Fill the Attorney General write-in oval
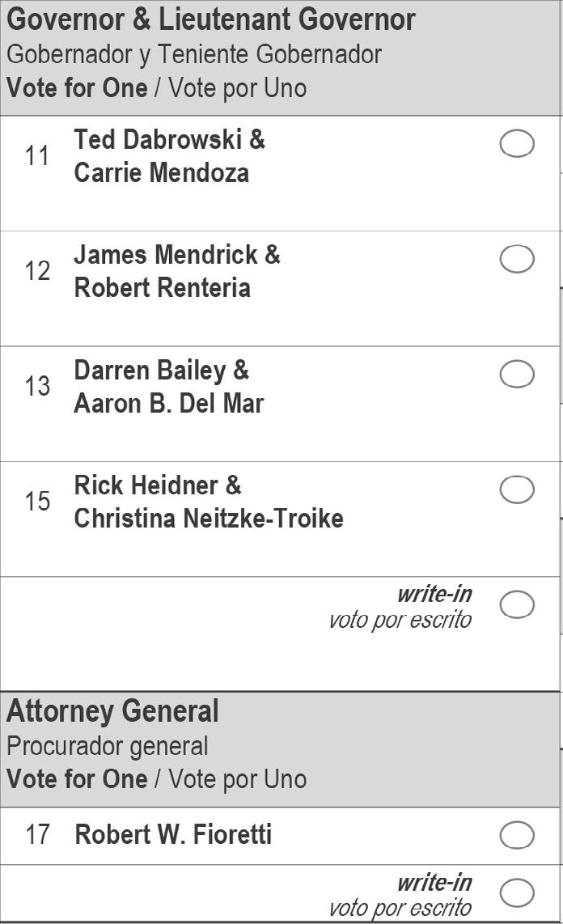The width and height of the screenshot is (563, 924). 517,892
